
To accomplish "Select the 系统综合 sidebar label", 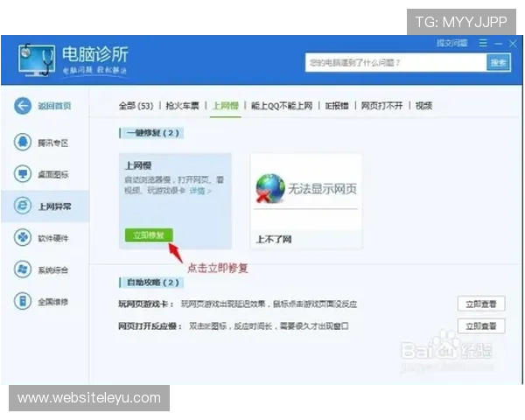I will 52,270.
